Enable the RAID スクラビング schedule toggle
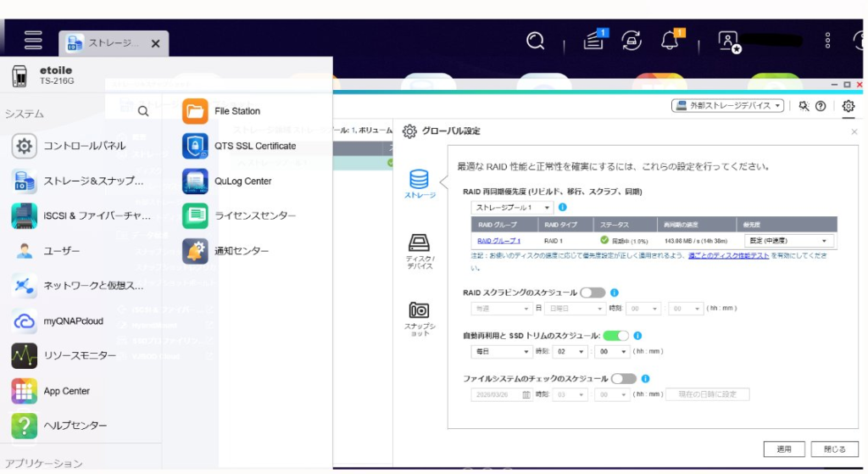Screen dimensions: 868x474 click(593, 293)
